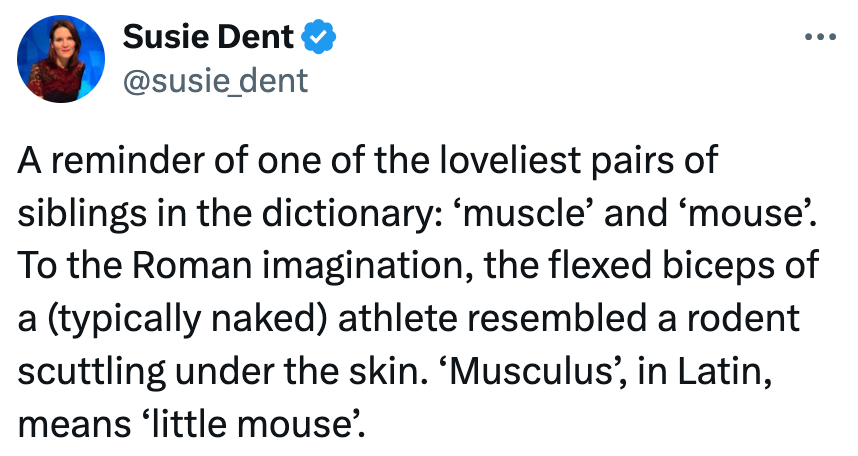Open the @susie_dent handle link
Viewport: 858px width, 456px height.
click(214, 80)
